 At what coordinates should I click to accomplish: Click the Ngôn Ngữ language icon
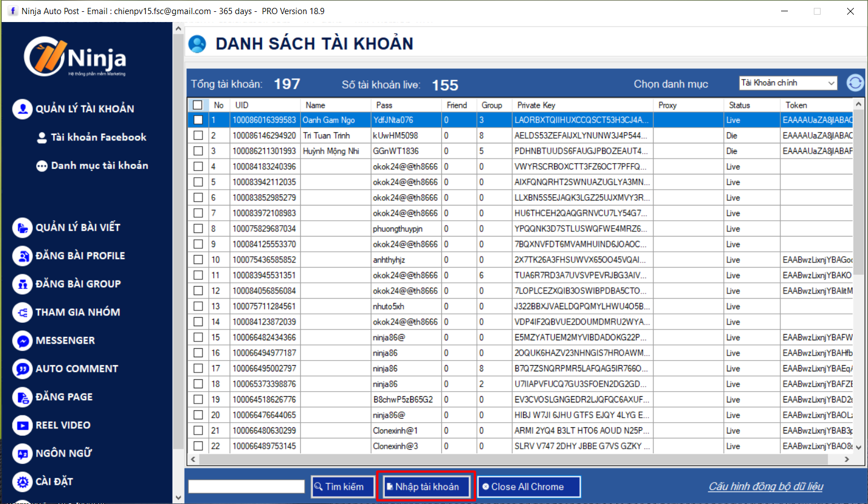(22, 453)
